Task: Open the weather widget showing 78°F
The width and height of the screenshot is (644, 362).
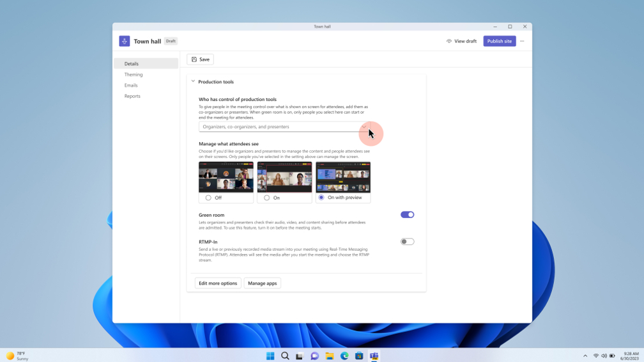Action: (17, 356)
